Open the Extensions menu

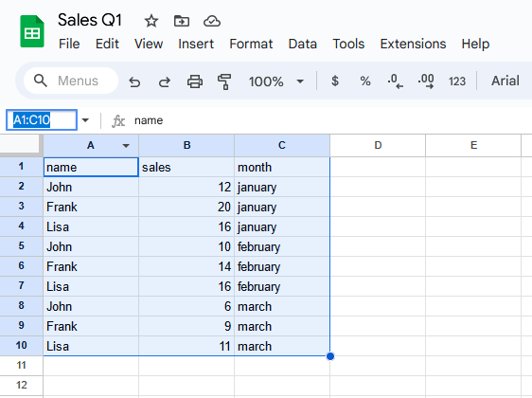click(x=413, y=44)
